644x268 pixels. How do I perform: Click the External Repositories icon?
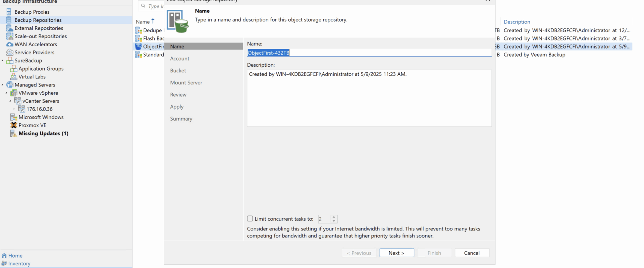point(10,28)
